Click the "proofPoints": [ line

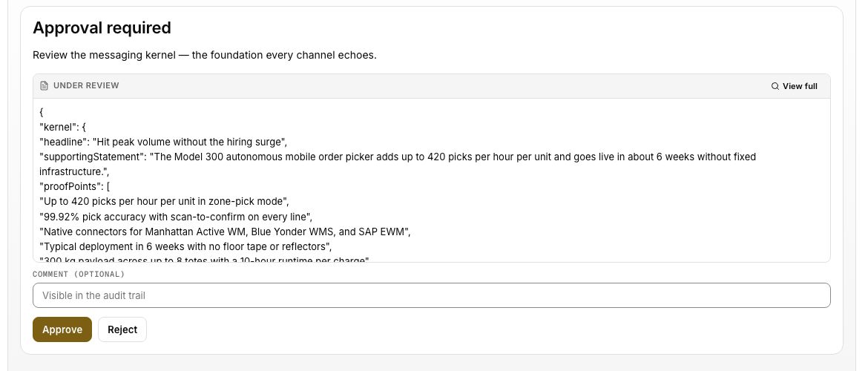[x=75, y=186]
